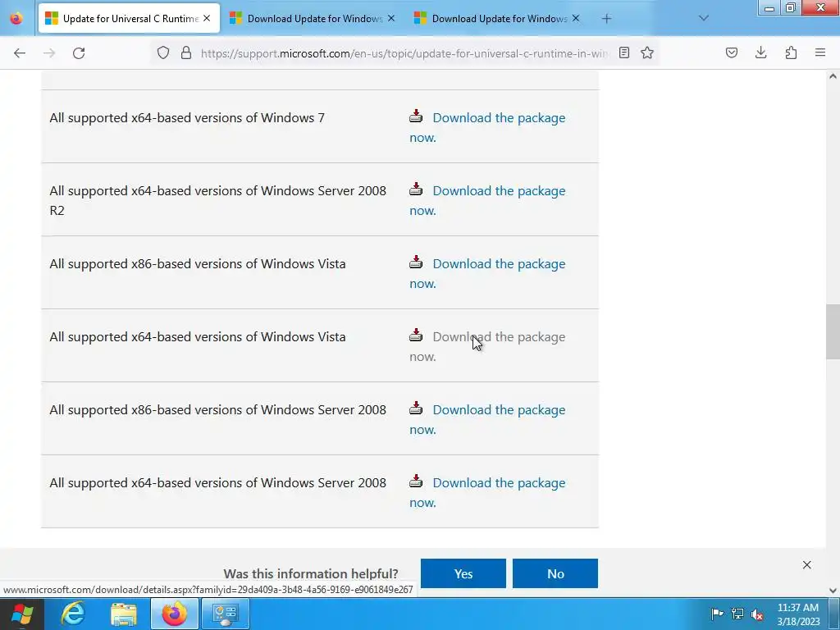The height and width of the screenshot is (630, 840).
Task: Open Action Center flag in system tray
Action: click(717, 614)
